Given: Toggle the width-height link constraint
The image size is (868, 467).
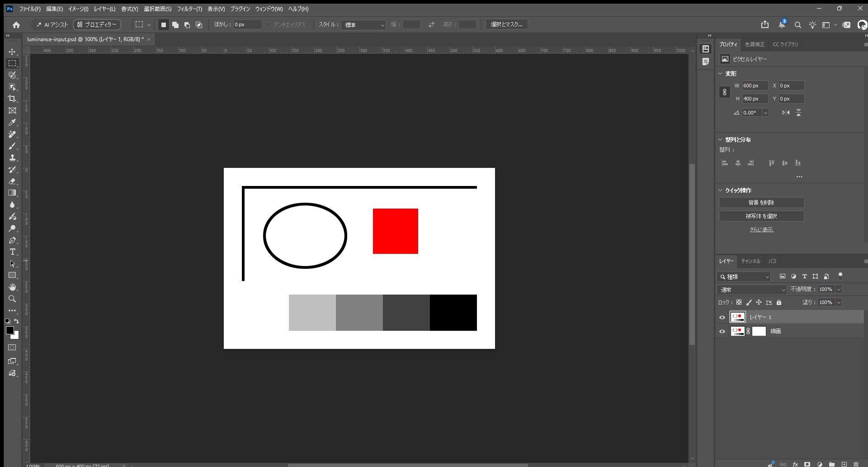Looking at the screenshot, I should pyautogui.click(x=725, y=92).
